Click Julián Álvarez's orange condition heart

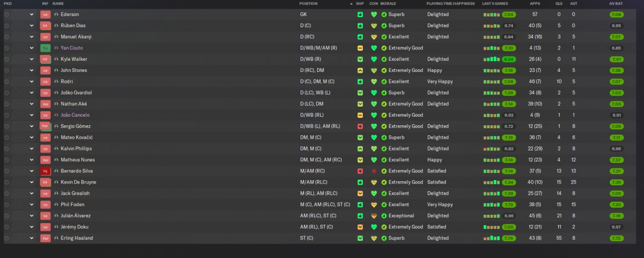tap(374, 216)
